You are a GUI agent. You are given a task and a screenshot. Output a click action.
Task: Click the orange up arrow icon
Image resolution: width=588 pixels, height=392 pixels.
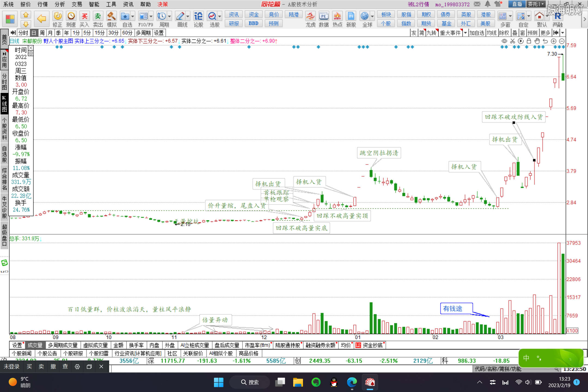[x=26, y=15]
